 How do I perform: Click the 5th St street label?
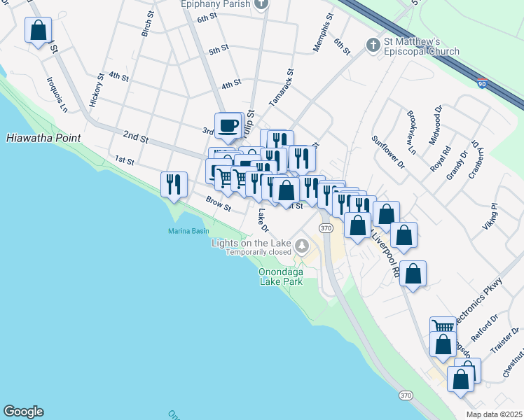click(x=219, y=50)
